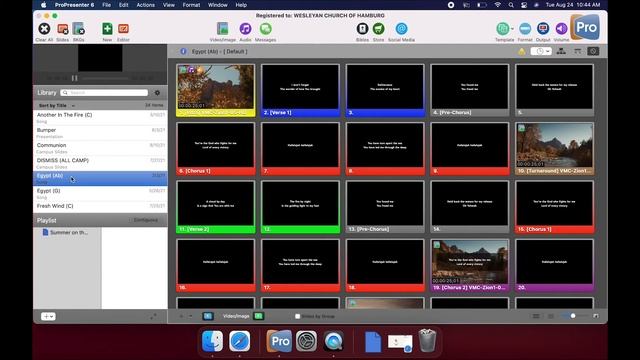Clear slides with the Slides icon
Viewport: 640px width, 360px height.
[62, 29]
